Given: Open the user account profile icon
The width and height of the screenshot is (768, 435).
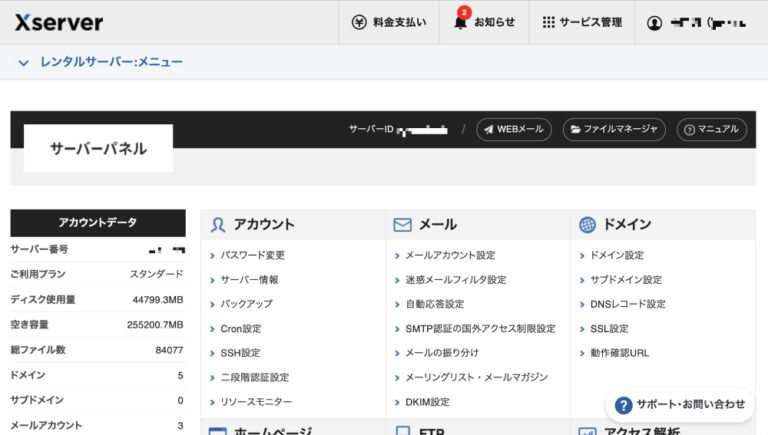Looking at the screenshot, I should click(655, 22).
